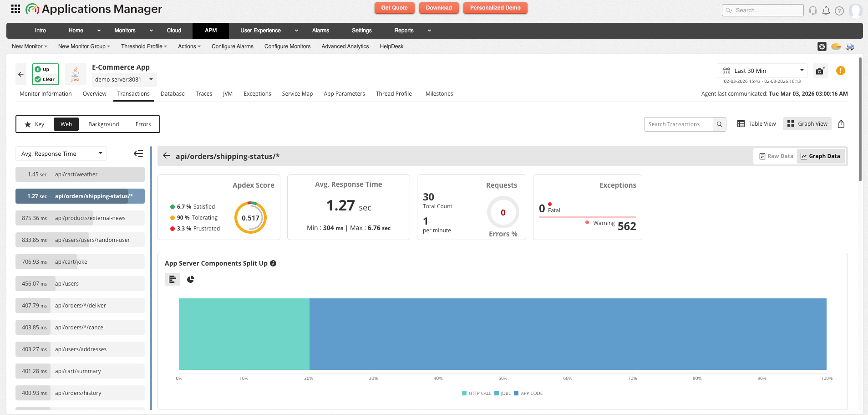868x415 pixels.
Task: Expand the Home menu arrow
Action: pyautogui.click(x=99, y=31)
